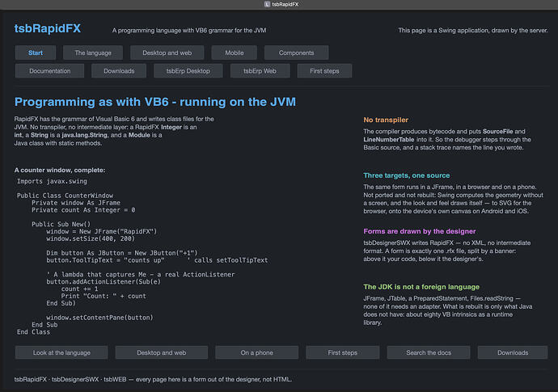Click the bold word LineNumberTable
Viewport: 558px width, 392px height.
[x=389, y=140]
